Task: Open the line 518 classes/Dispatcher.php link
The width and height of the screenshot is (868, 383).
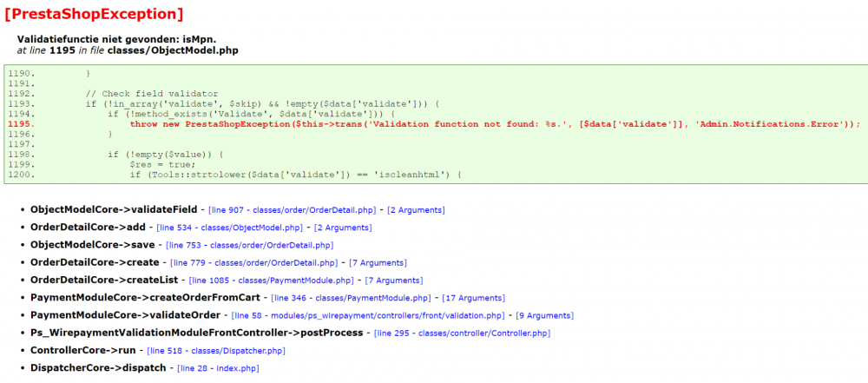Action: [x=216, y=351]
